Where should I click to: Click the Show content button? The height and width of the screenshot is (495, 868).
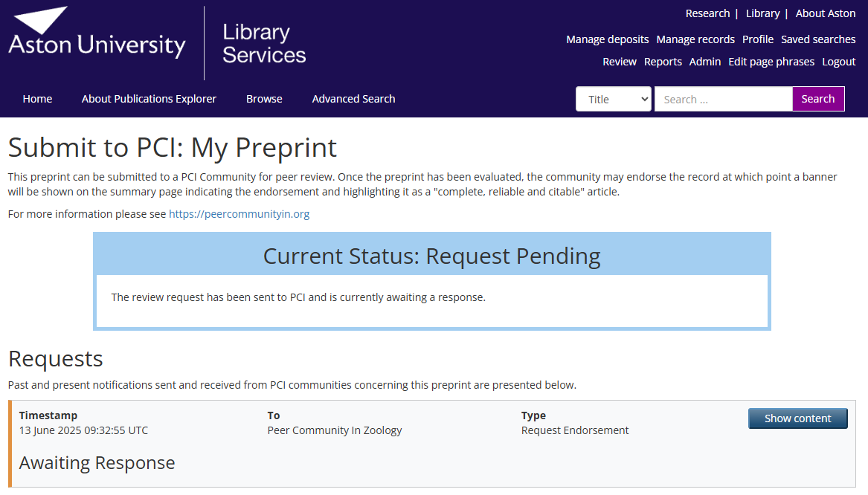tap(797, 418)
